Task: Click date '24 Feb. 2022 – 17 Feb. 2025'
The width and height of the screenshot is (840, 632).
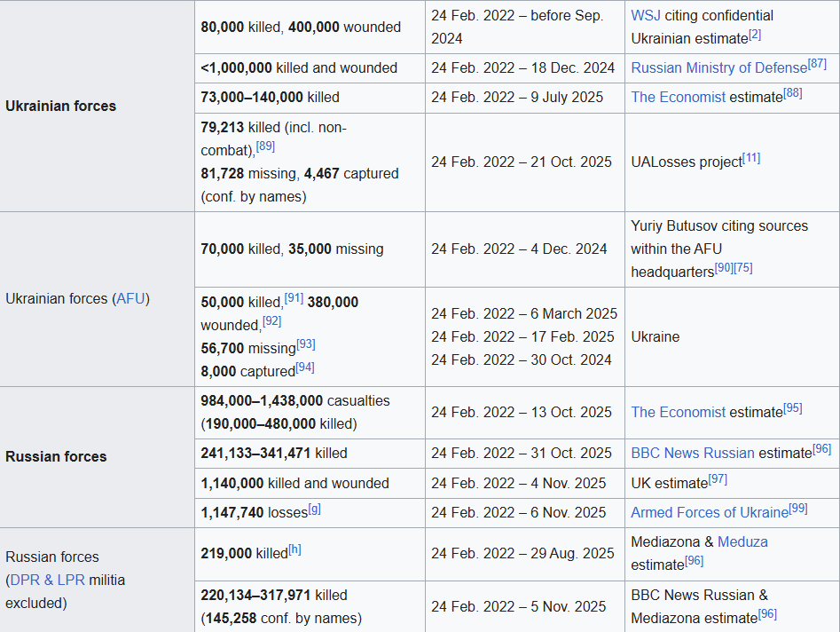Action: pos(522,336)
